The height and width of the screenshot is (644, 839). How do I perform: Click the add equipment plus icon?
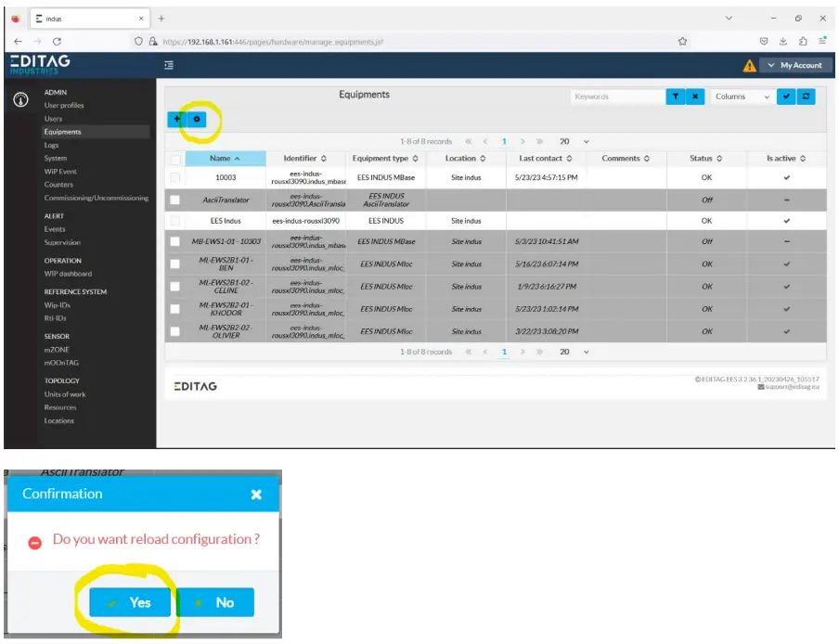(x=177, y=120)
